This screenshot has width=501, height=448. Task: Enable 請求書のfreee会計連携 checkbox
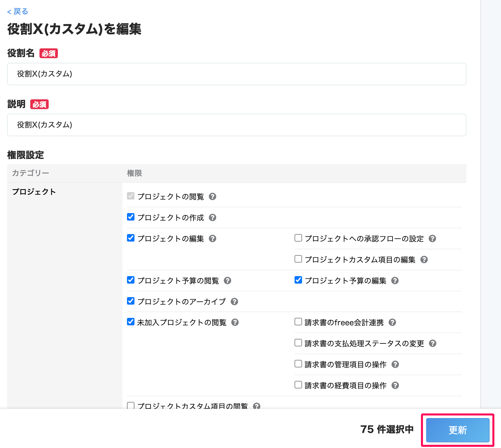click(298, 322)
